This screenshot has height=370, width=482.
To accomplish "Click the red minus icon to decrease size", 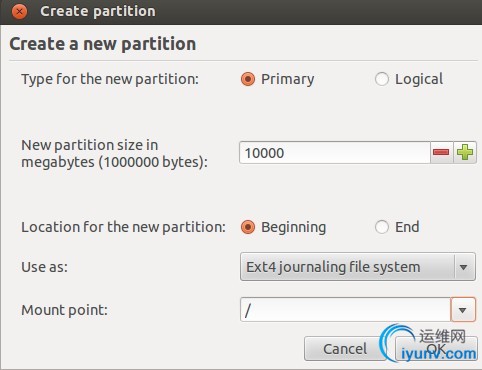I will [x=441, y=153].
